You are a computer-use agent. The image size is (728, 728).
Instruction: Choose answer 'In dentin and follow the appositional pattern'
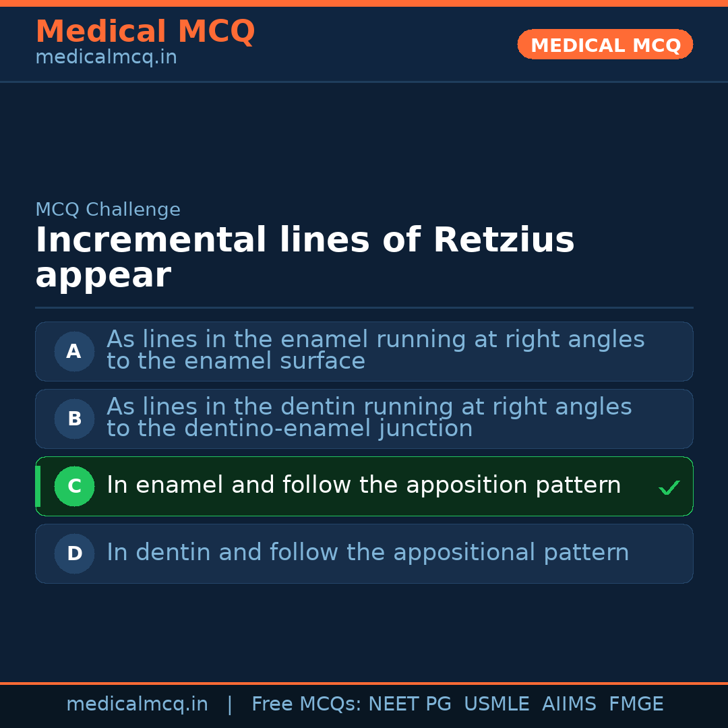[x=367, y=553]
